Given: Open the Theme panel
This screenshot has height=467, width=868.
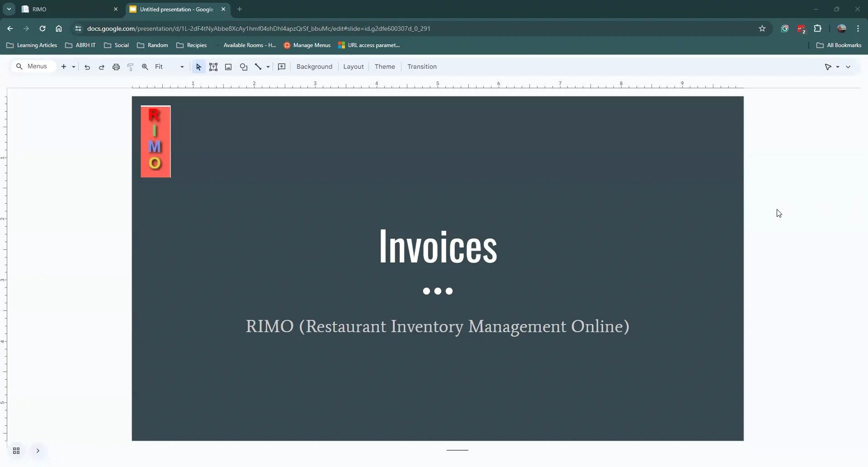Looking at the screenshot, I should point(385,67).
